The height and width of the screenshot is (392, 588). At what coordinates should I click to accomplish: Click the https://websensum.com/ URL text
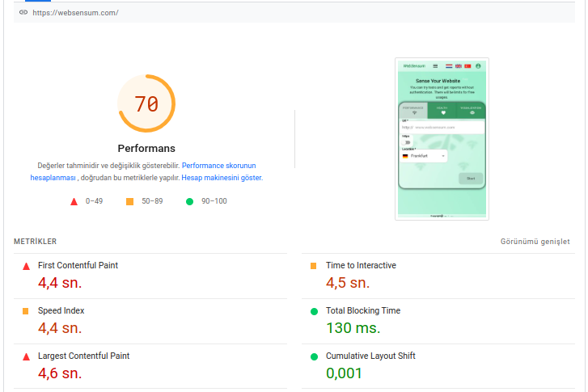(75, 13)
